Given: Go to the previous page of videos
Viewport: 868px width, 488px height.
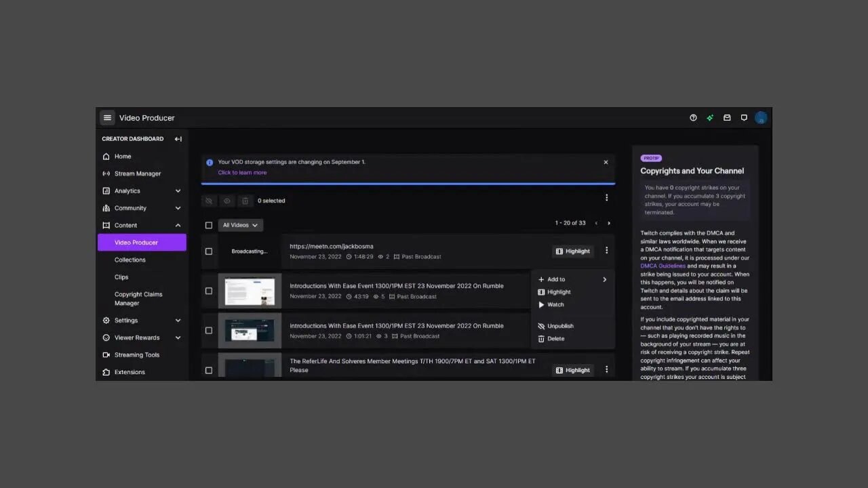Looking at the screenshot, I should pyautogui.click(x=596, y=223).
